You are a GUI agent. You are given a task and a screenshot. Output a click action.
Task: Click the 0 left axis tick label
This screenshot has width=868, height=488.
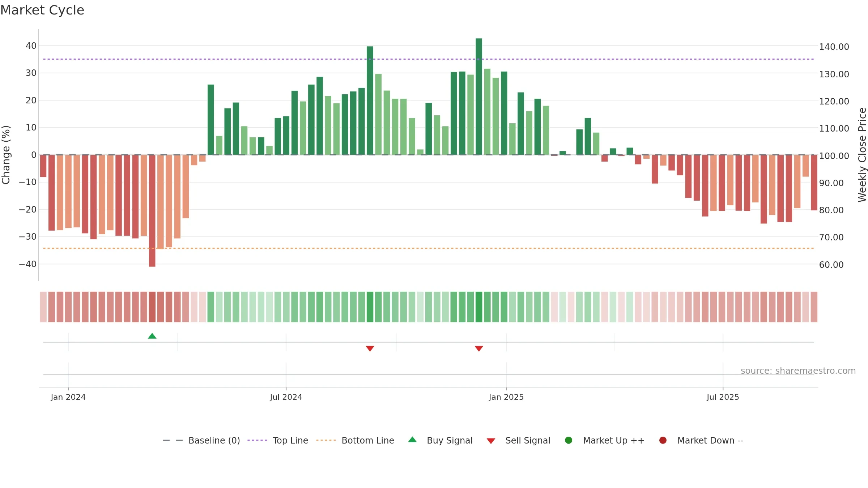pyautogui.click(x=34, y=155)
